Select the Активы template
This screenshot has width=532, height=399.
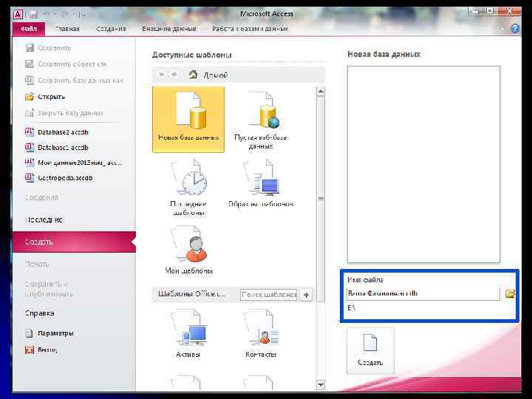(x=188, y=335)
